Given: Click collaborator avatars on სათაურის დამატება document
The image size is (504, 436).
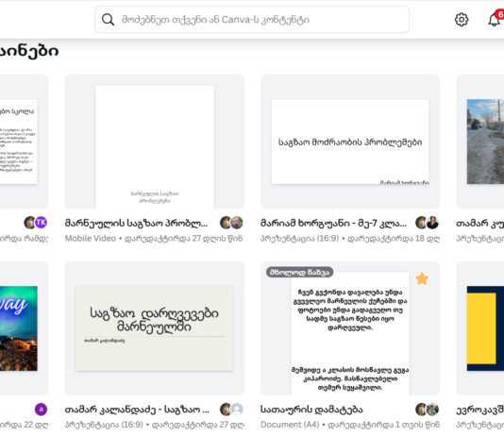Looking at the screenshot, I should (x=427, y=410).
